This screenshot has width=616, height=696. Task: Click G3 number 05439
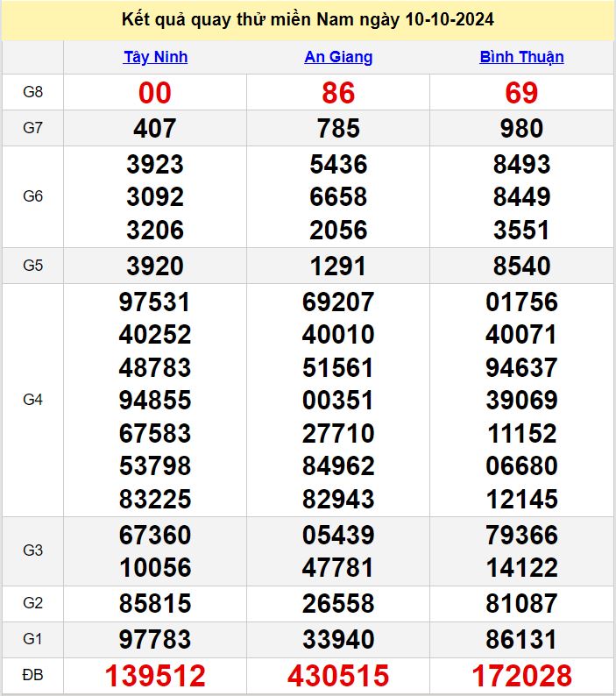coord(338,535)
